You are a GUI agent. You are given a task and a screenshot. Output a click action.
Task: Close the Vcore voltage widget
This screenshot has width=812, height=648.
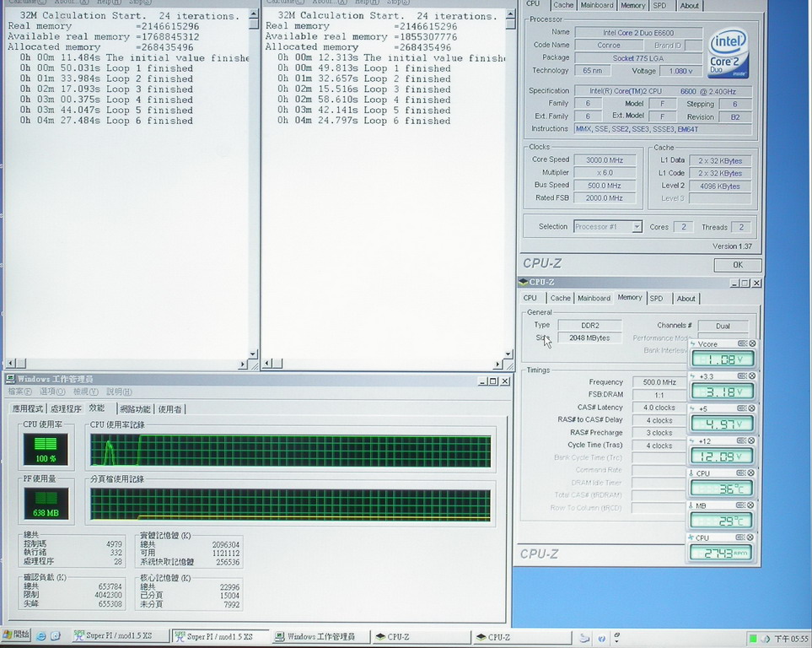coord(752,343)
